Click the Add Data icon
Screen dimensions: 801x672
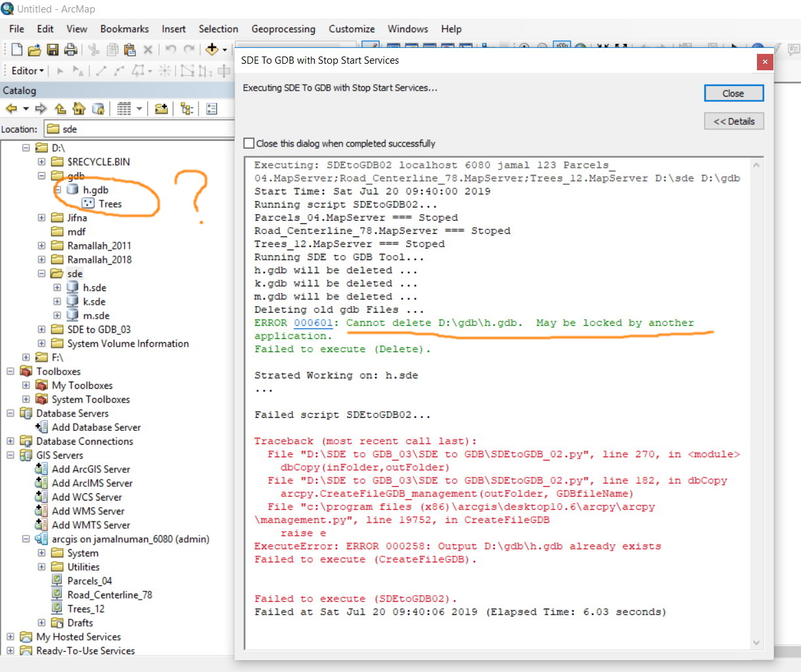click(212, 49)
